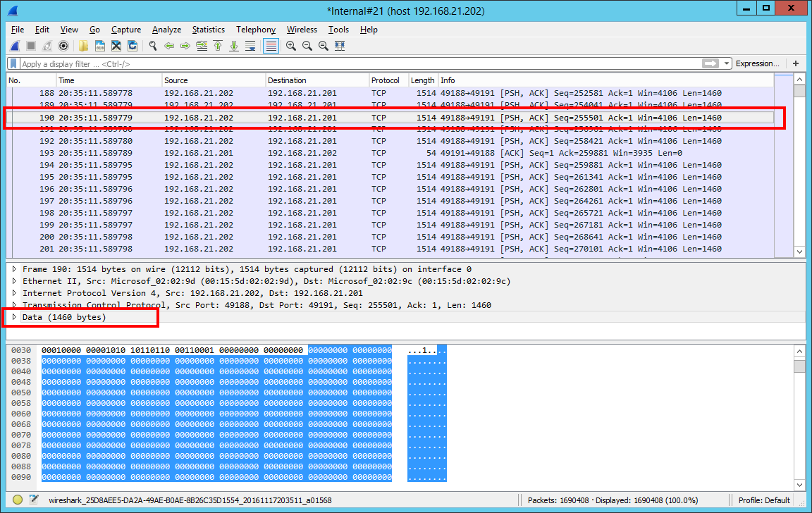The width and height of the screenshot is (812, 513).
Task: Restart the current capture
Action: (47, 46)
